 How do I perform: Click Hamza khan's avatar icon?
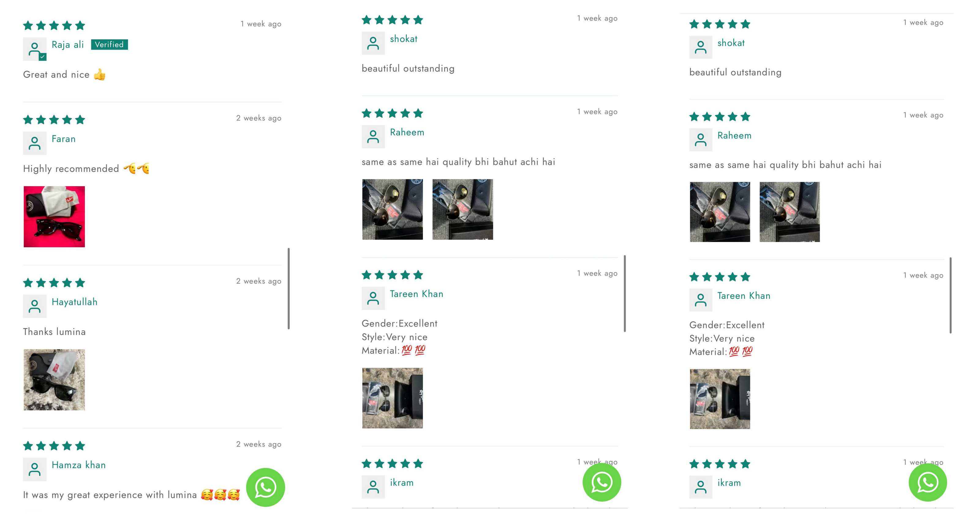pyautogui.click(x=35, y=469)
